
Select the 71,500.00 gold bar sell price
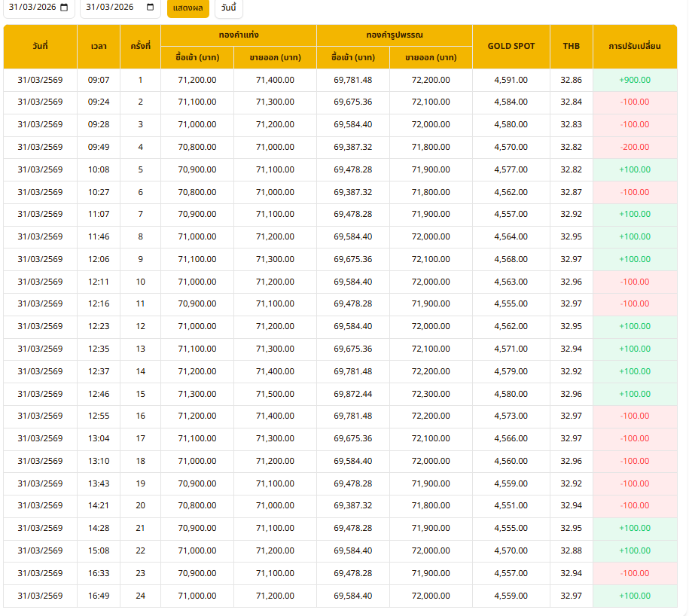click(x=275, y=394)
